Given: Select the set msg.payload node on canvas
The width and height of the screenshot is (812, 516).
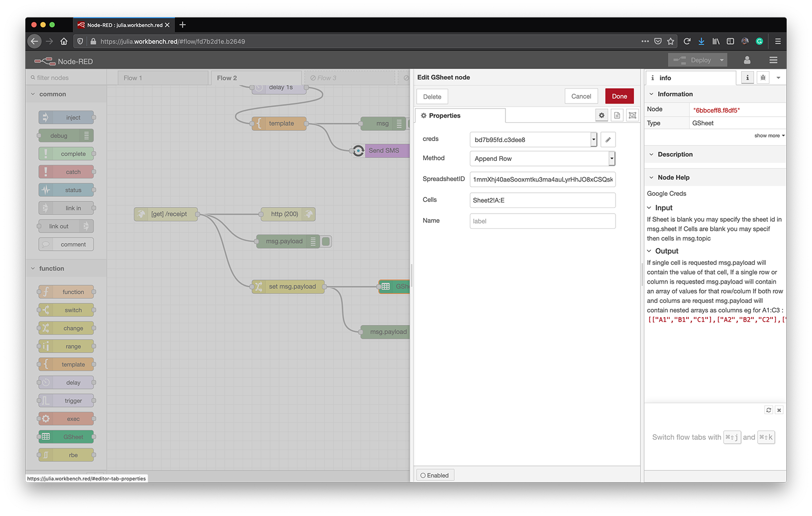Looking at the screenshot, I should 288,287.
